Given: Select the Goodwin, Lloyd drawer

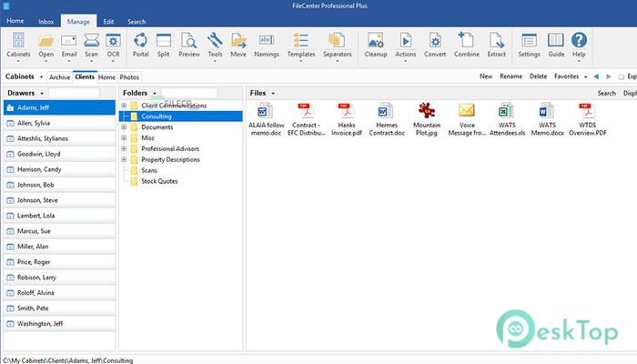Looking at the screenshot, I should click(60, 154).
